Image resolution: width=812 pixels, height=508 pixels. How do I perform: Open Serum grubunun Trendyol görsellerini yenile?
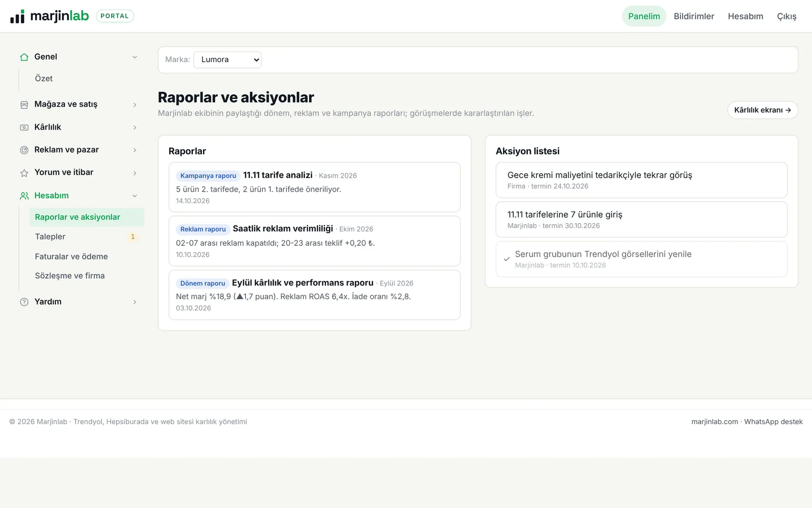click(x=641, y=259)
